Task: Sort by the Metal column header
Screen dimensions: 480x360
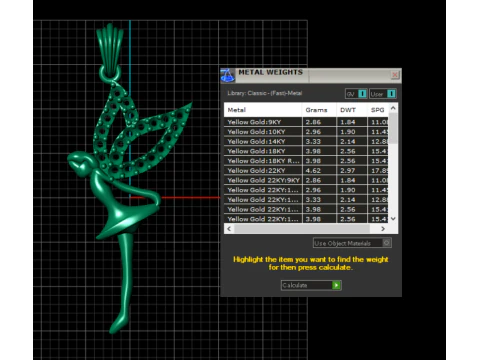Action: coord(263,110)
